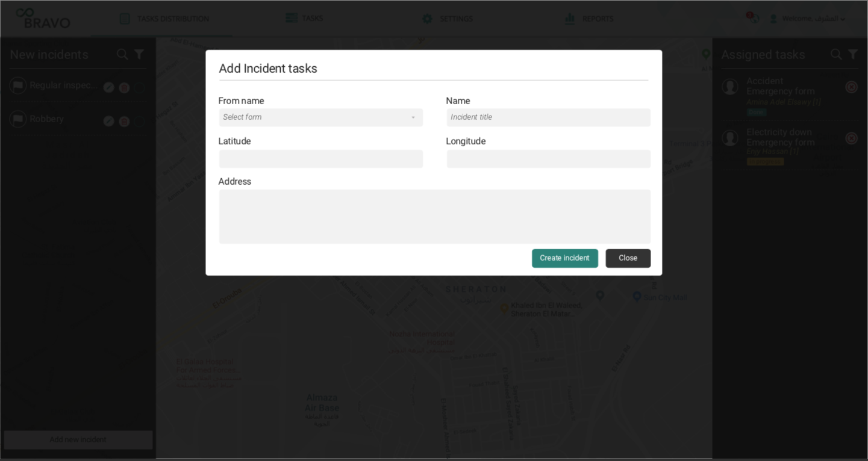Click the user avatar icon in header

pos(773,19)
